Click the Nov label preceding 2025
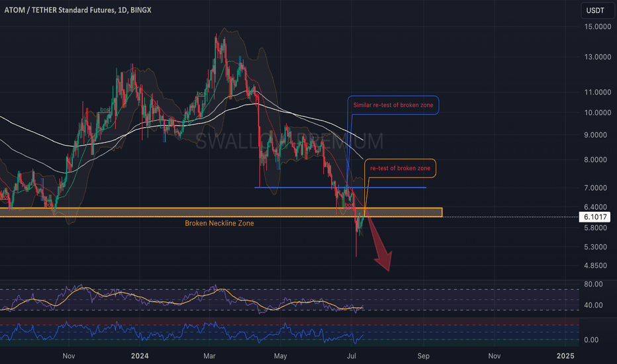Screen dimensions: 617x364 pos(495,356)
